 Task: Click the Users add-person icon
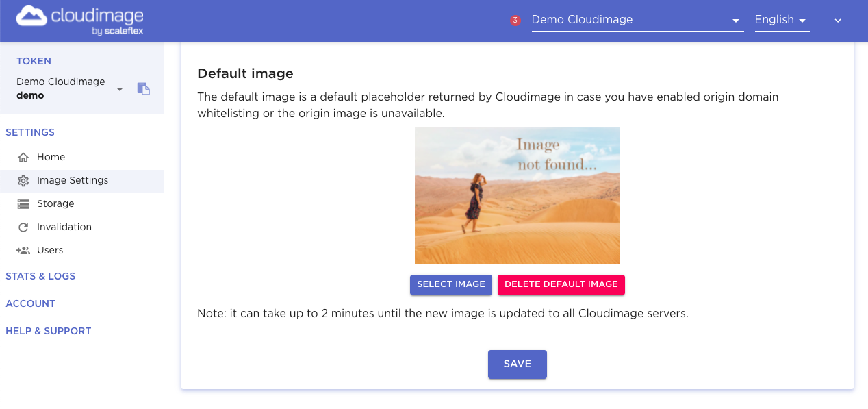coord(23,251)
